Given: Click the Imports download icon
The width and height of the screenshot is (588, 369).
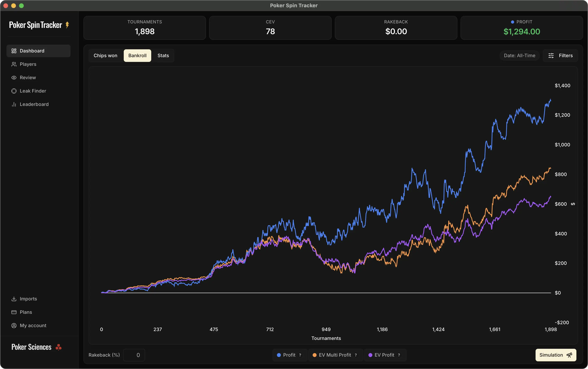Looking at the screenshot, I should pos(14,299).
